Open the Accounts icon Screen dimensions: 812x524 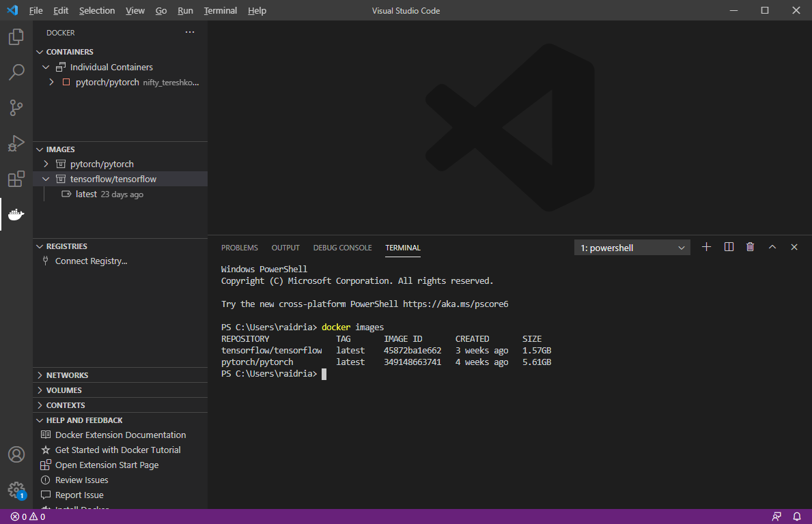point(16,454)
